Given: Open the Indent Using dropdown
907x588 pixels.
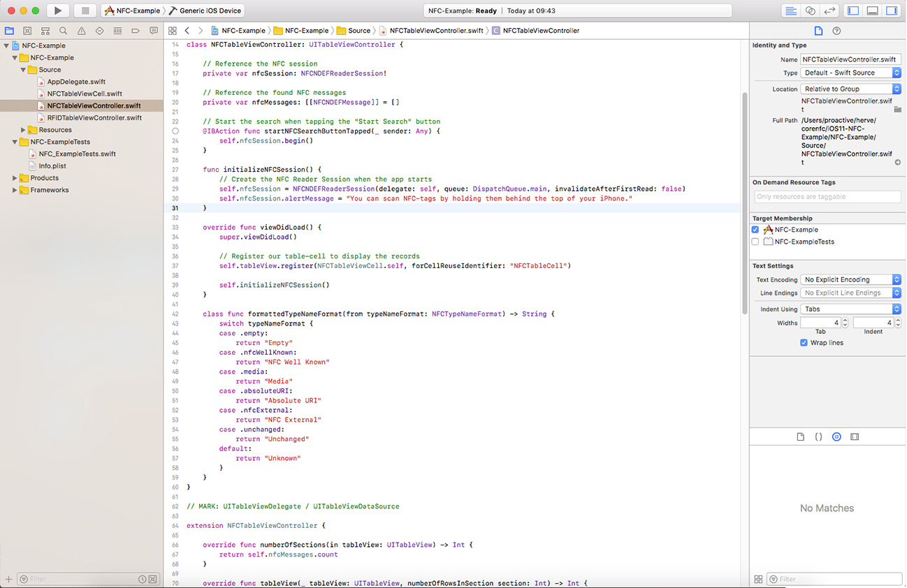Looking at the screenshot, I should pyautogui.click(x=851, y=309).
